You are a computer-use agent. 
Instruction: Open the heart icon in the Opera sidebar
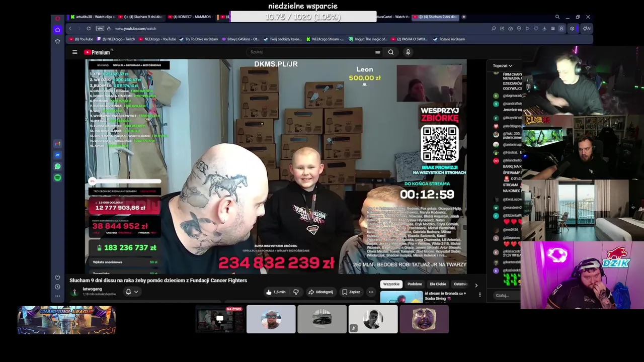[x=57, y=278]
